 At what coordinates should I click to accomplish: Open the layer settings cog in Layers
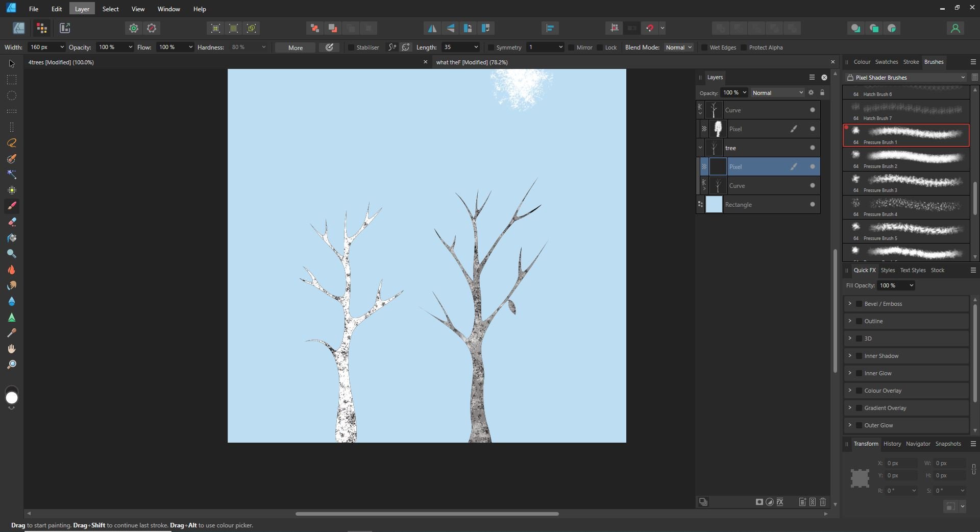(811, 92)
